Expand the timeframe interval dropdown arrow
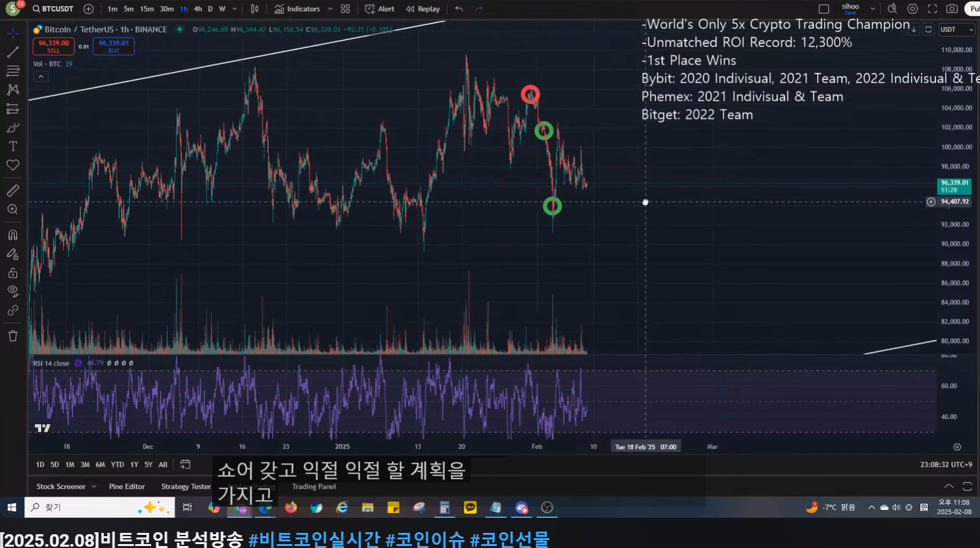The height and width of the screenshot is (548, 980). coord(235,9)
